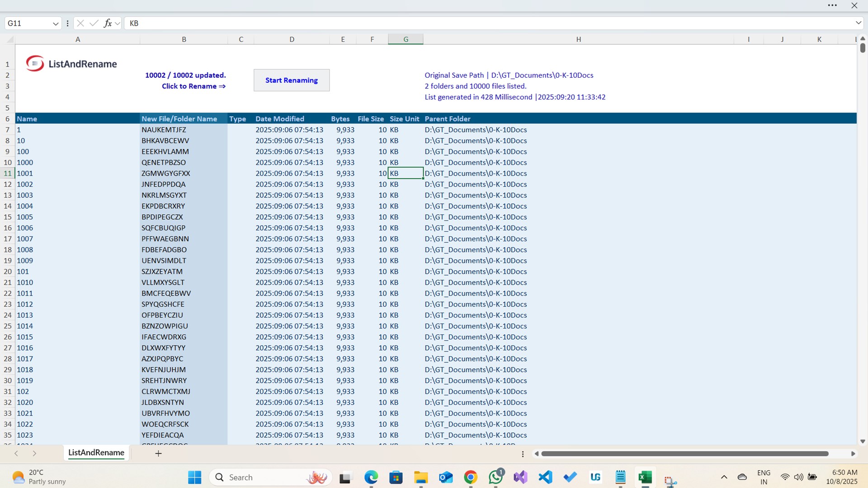This screenshot has height=488, width=868.
Task: Click the Excel icon in taskbar
Action: click(645, 477)
